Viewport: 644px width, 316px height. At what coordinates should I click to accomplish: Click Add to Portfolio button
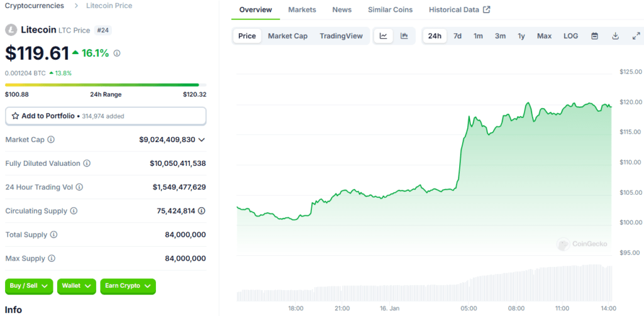pos(106,116)
